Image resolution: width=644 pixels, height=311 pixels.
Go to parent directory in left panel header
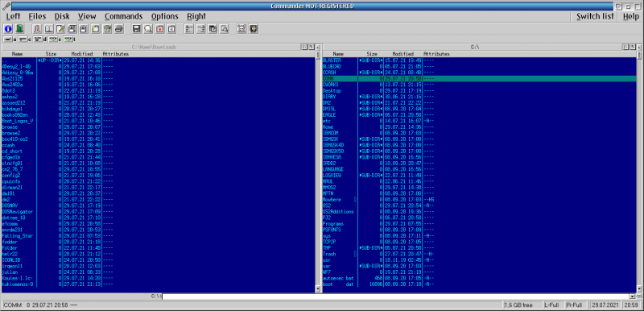304,47
